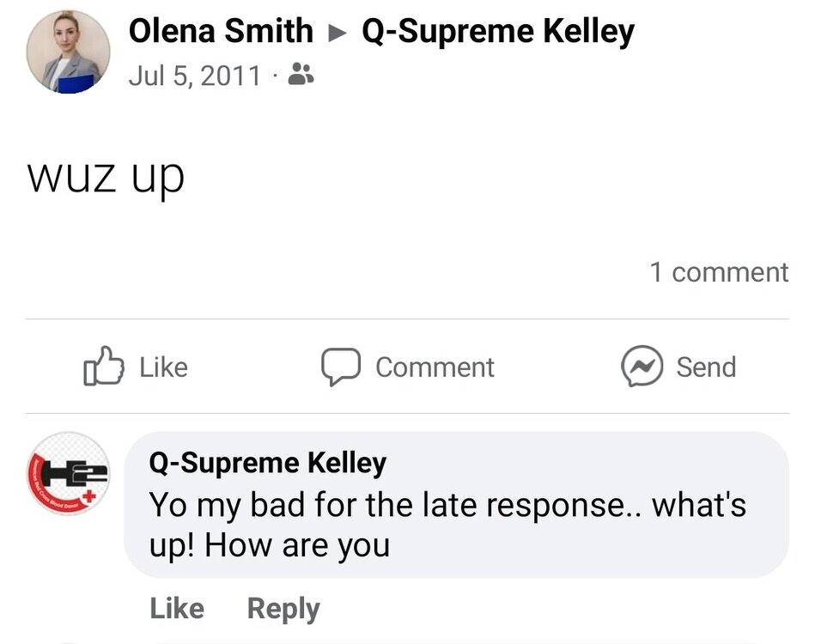This screenshot has width=815, height=644.
Task: Click Q-Supreme Kelley's name in the comment
Action: [268, 463]
